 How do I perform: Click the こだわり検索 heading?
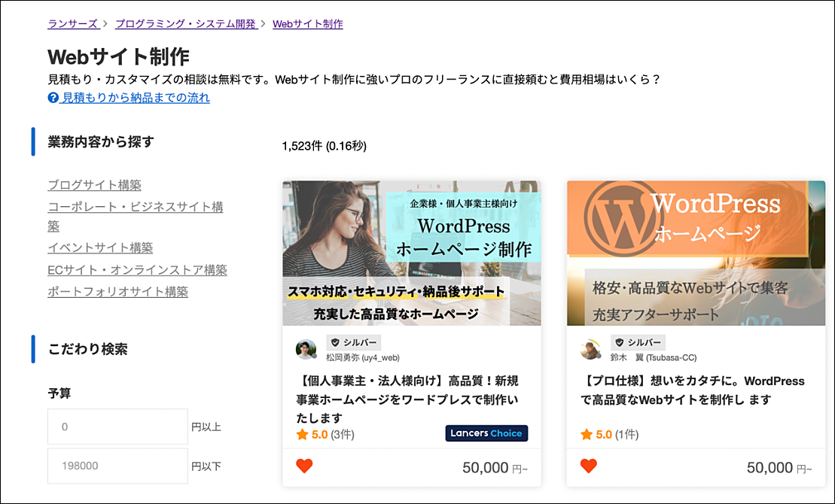coord(88,350)
